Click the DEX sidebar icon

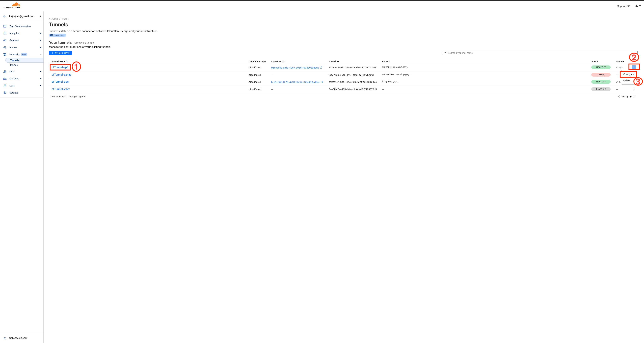click(5, 72)
